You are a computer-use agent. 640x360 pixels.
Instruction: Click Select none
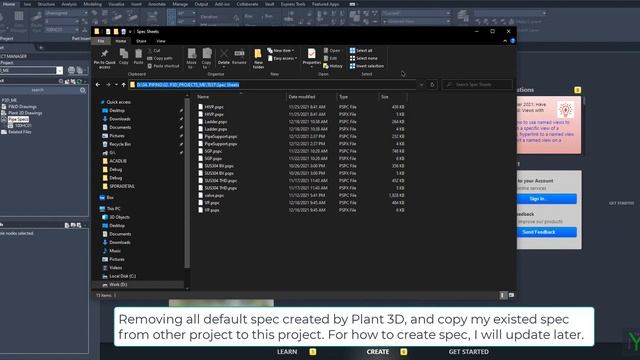tap(364, 58)
